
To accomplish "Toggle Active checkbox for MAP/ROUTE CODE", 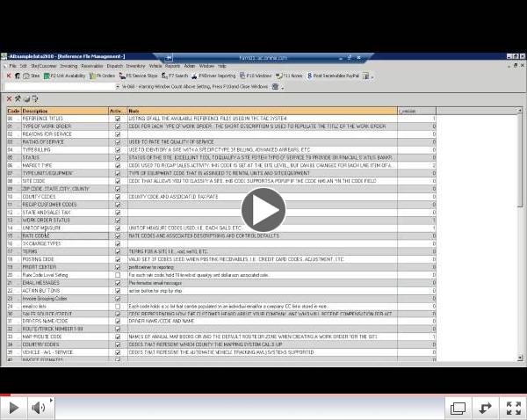I will [x=118, y=337].
